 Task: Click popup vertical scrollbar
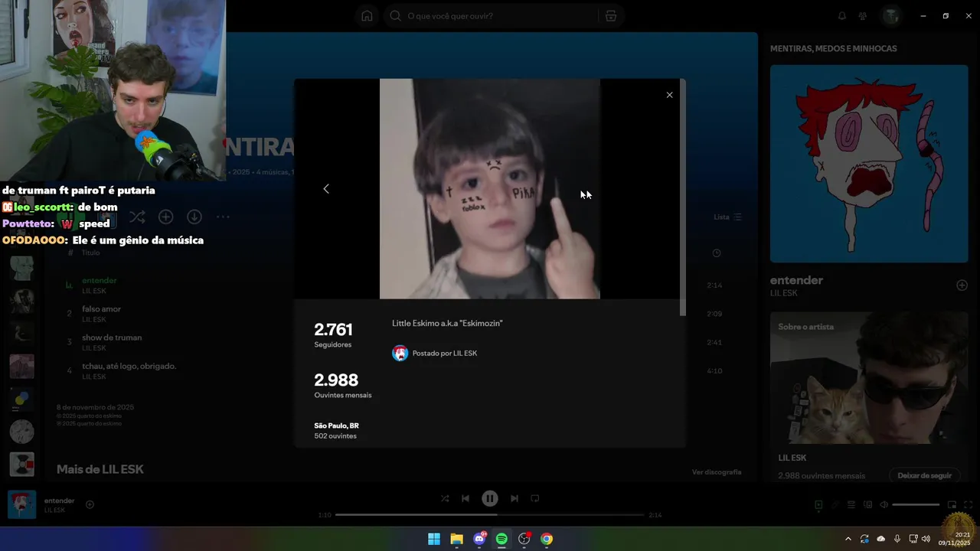pos(682,197)
